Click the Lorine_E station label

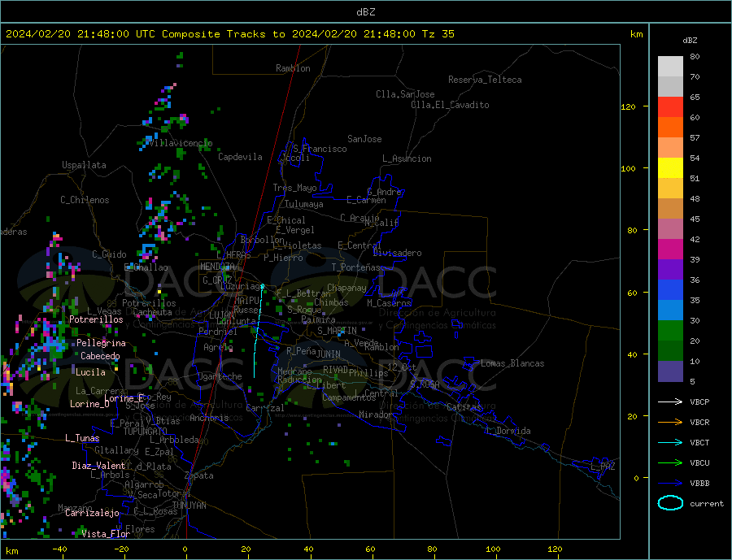(124, 398)
